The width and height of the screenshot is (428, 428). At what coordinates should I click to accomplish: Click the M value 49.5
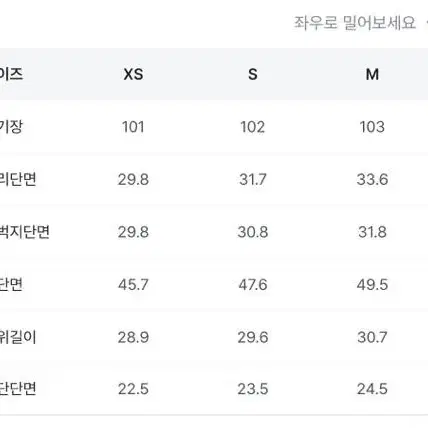pyautogui.click(x=372, y=285)
